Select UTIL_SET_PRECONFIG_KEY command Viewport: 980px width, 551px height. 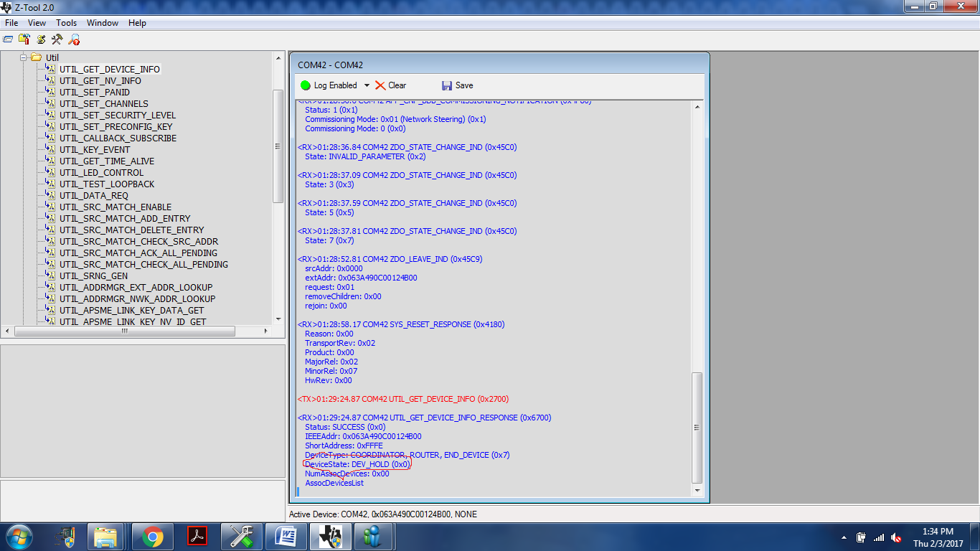pyautogui.click(x=116, y=127)
